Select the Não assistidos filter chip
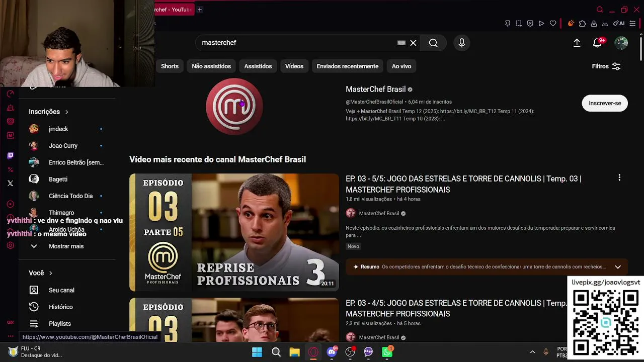The width and height of the screenshot is (644, 362). tap(211, 66)
